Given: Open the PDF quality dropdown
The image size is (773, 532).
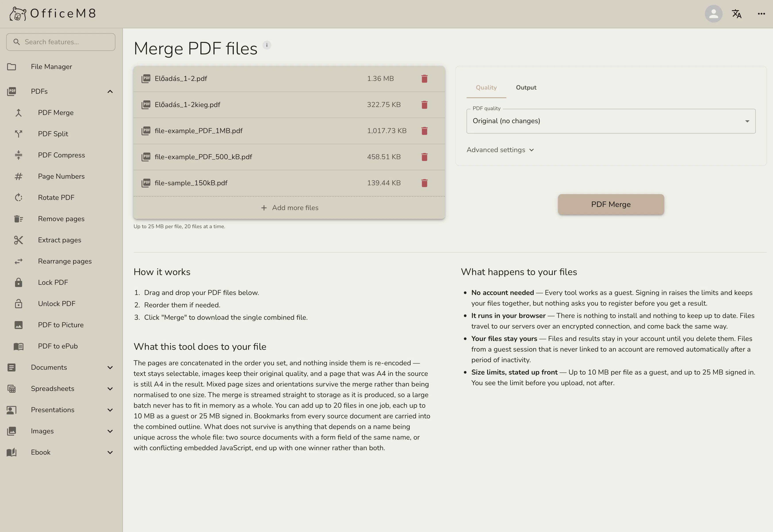Looking at the screenshot, I should [611, 121].
